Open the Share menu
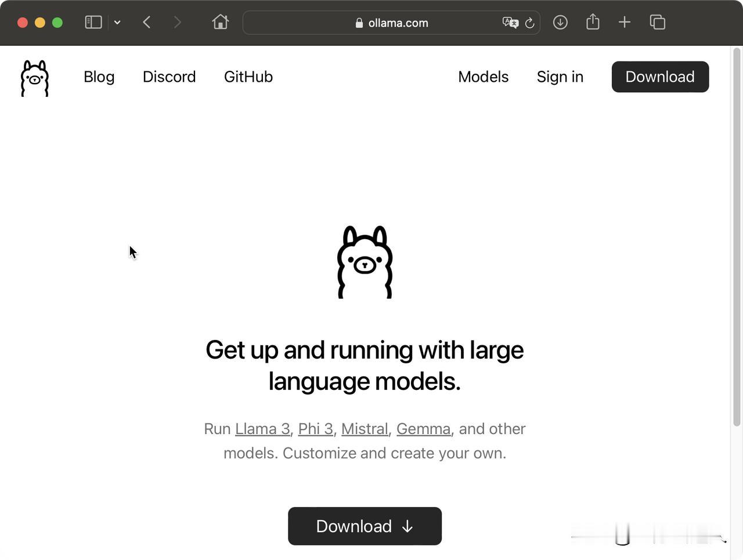The width and height of the screenshot is (743, 560). click(x=593, y=22)
